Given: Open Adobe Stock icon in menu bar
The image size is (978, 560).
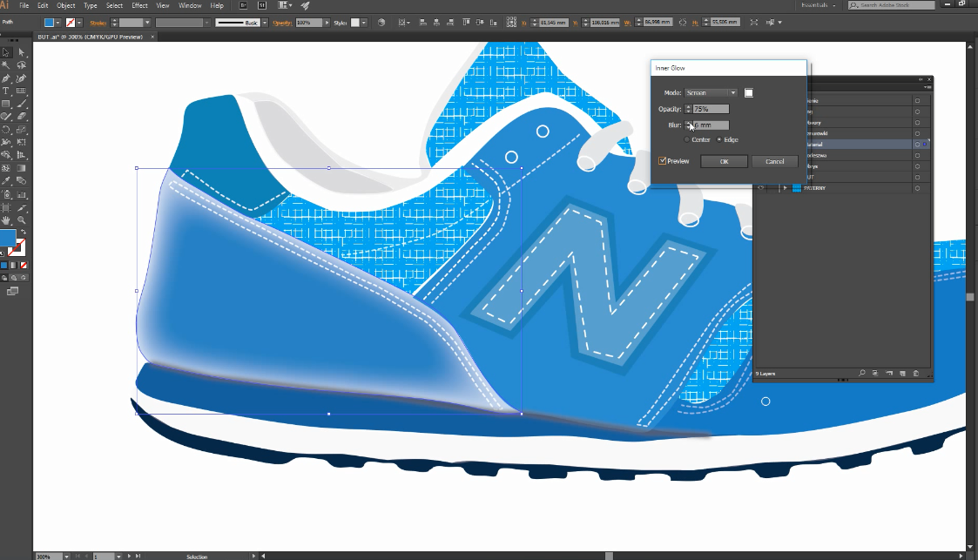Looking at the screenshot, I should [x=262, y=5].
